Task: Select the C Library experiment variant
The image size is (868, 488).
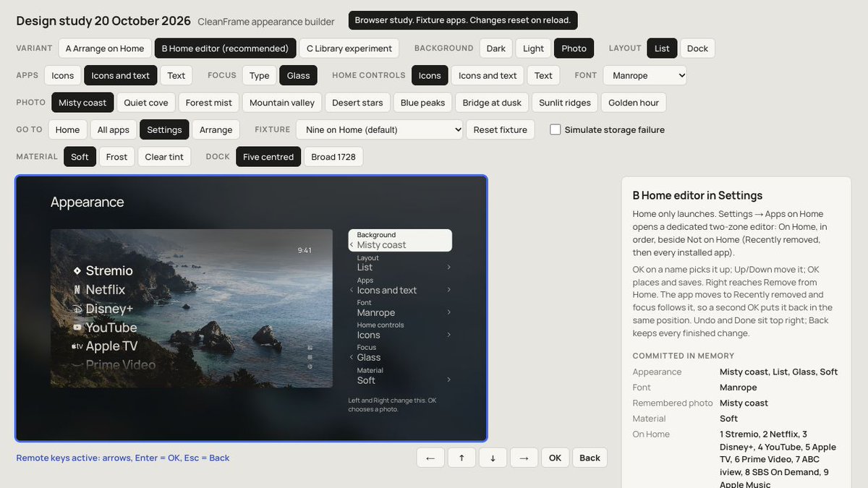Action: (x=349, y=48)
